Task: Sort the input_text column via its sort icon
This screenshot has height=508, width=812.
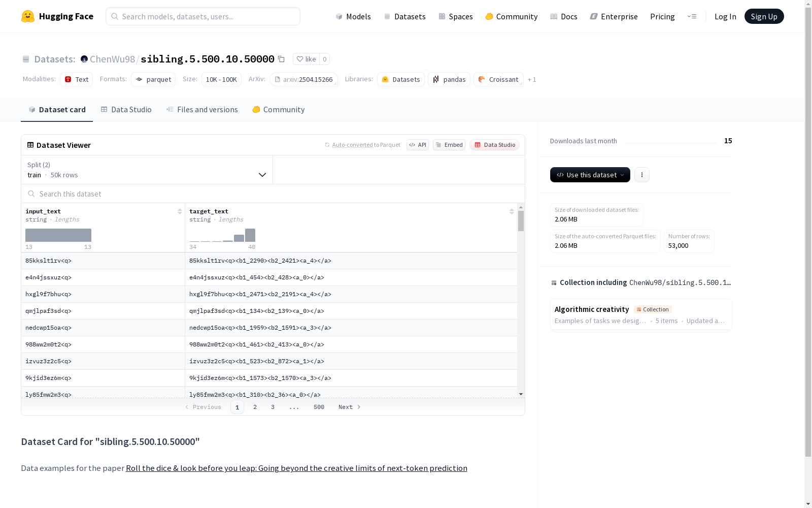Action: (180, 211)
